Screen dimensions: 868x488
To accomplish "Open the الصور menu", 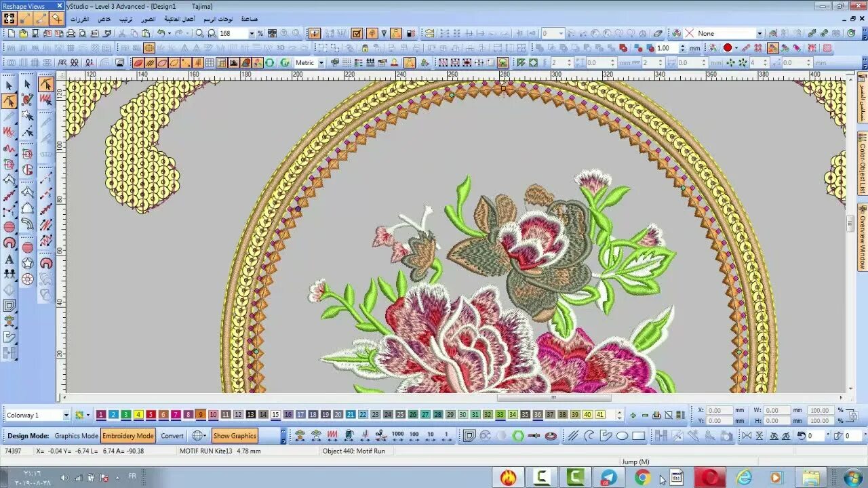I will pos(148,19).
